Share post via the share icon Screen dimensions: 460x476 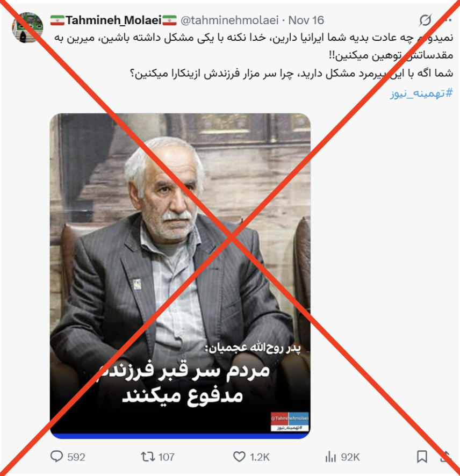(x=445, y=457)
